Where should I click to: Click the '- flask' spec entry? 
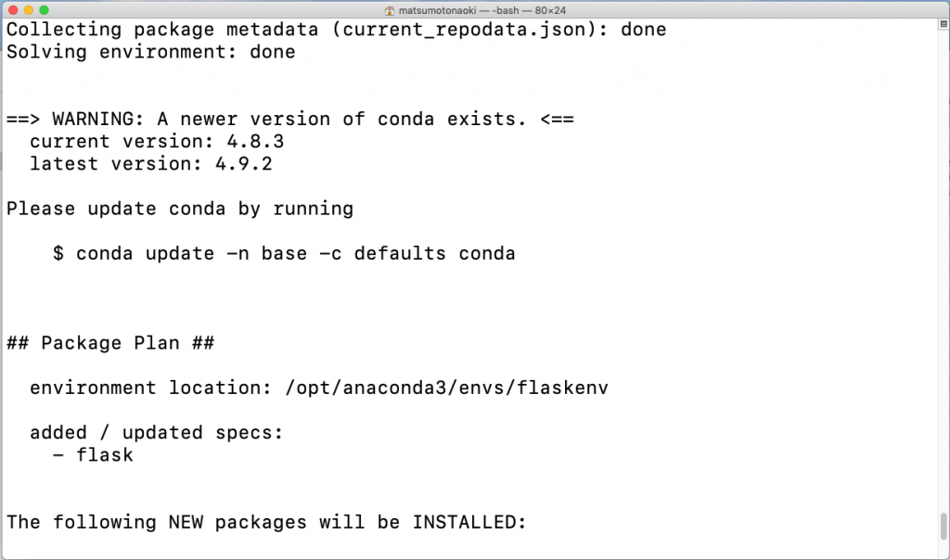click(x=93, y=454)
